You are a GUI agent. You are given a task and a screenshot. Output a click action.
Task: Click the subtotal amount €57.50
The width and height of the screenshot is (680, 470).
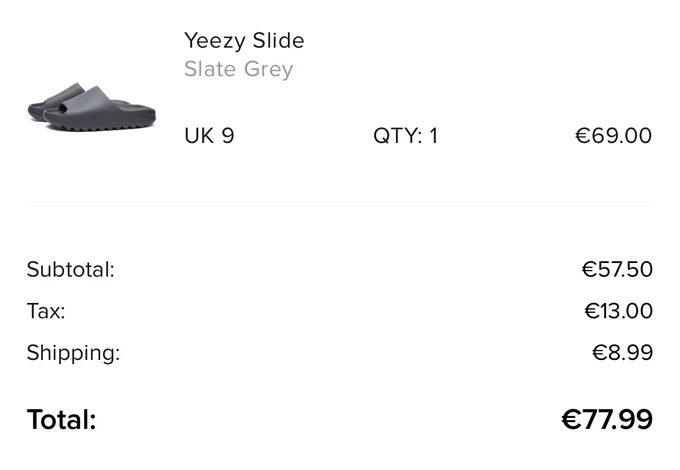(x=617, y=269)
